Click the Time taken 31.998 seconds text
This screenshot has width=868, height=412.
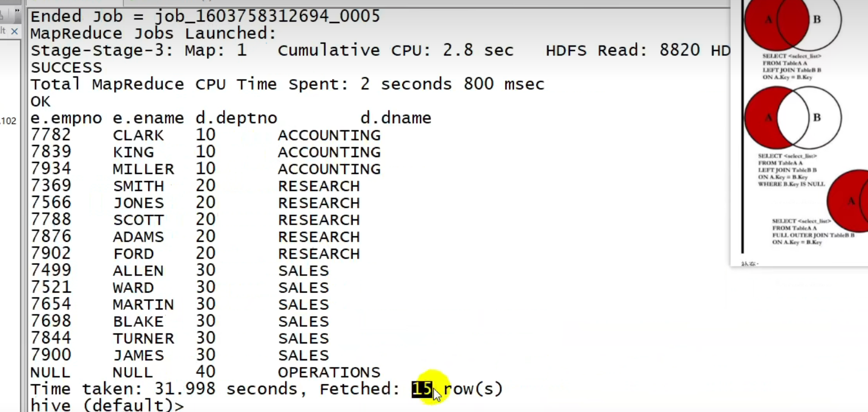168,389
